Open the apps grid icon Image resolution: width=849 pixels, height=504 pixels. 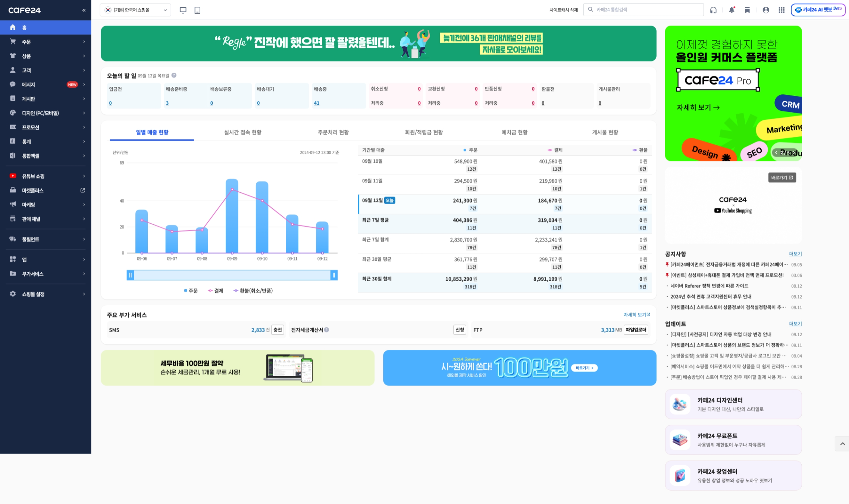click(781, 10)
